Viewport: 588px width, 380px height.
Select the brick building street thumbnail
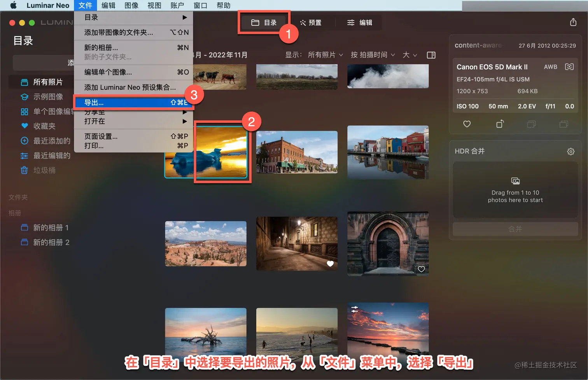pos(297,152)
